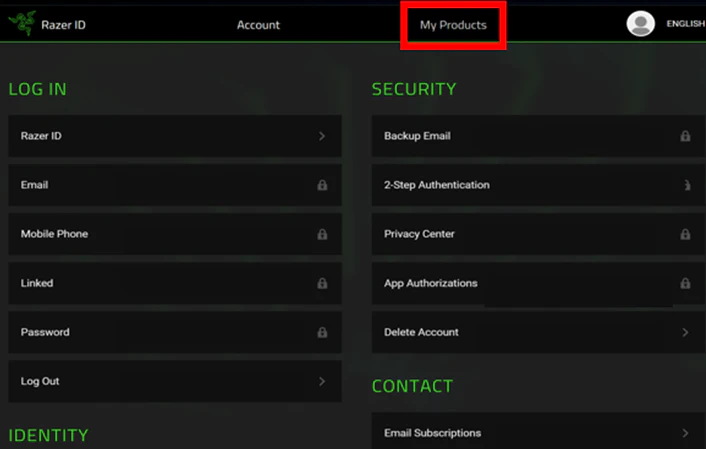The height and width of the screenshot is (449, 706).
Task: Expand the Log Out row arrow
Action: 322,381
